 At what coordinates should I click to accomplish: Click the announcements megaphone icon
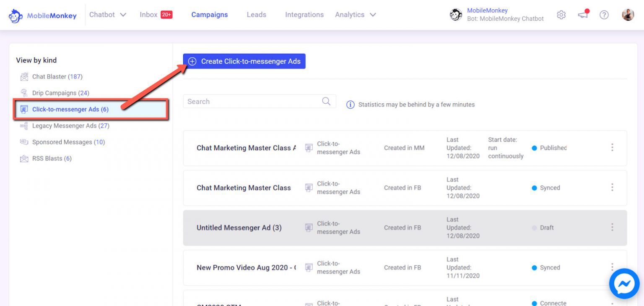[x=582, y=15]
